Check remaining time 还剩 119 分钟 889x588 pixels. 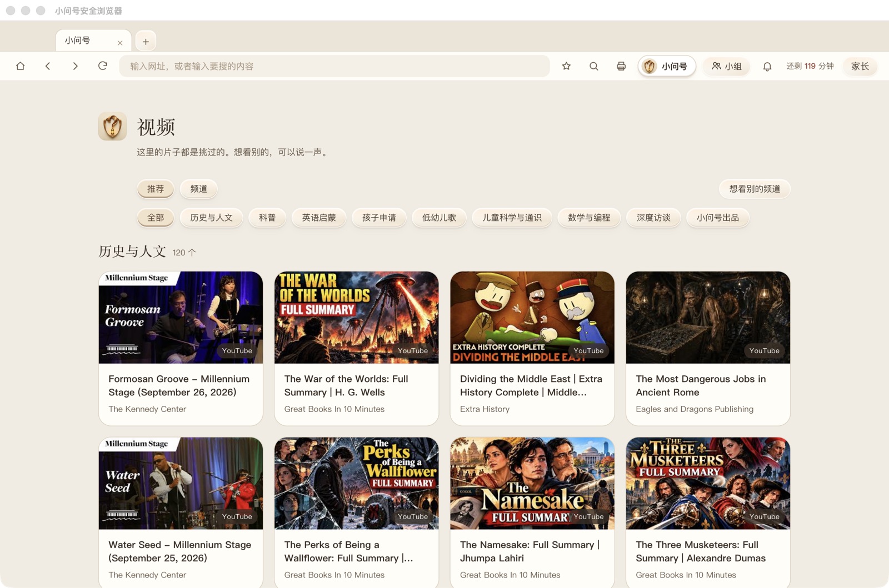click(x=810, y=66)
